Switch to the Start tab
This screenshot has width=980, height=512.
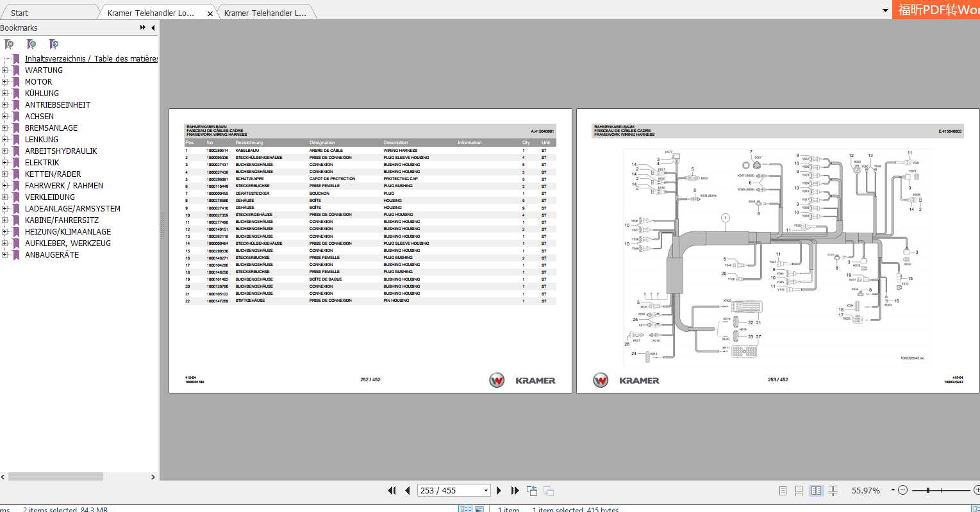[19, 13]
